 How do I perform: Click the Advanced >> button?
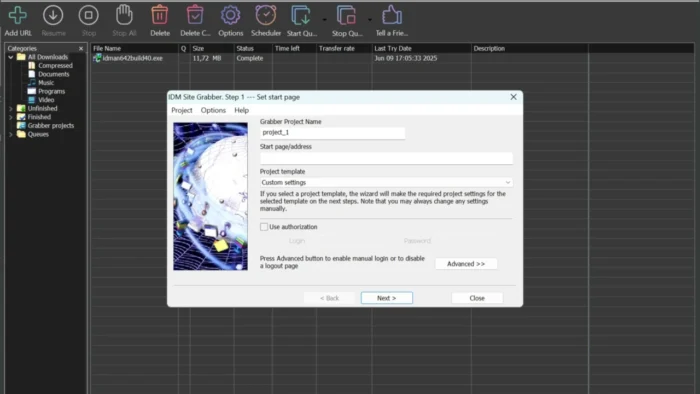tap(466, 264)
